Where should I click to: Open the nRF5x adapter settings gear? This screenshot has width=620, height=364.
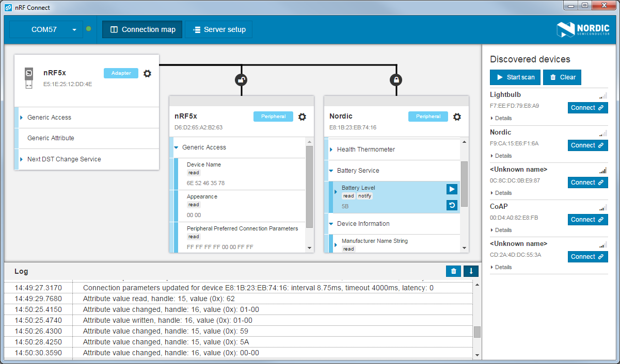point(147,73)
